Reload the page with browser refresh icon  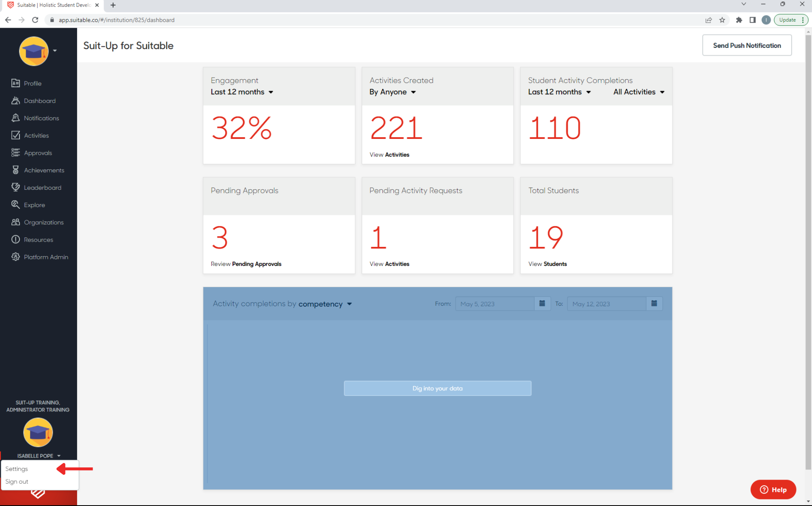(x=35, y=20)
